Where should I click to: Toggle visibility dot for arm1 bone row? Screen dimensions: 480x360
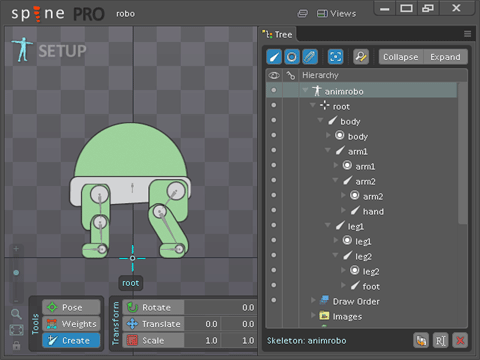click(274, 150)
